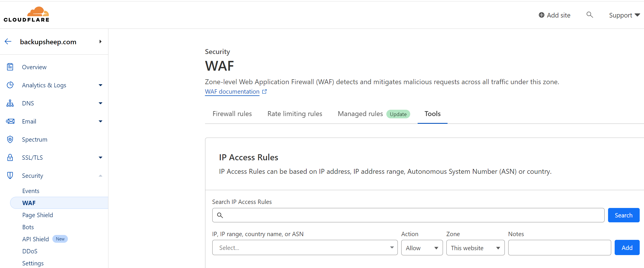The height and width of the screenshot is (268, 644).
Task: Switch to the Rate limiting rules tab
Action: [x=295, y=114]
